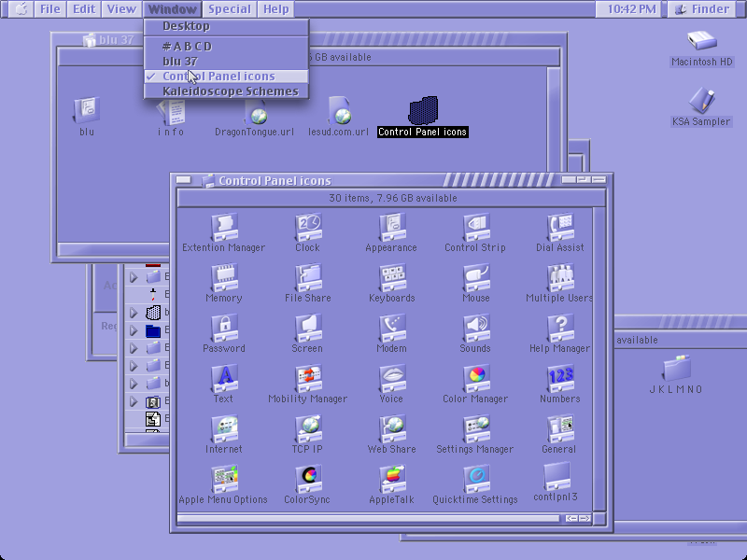
Task: Select the Settings Manager icon
Action: tap(476, 429)
